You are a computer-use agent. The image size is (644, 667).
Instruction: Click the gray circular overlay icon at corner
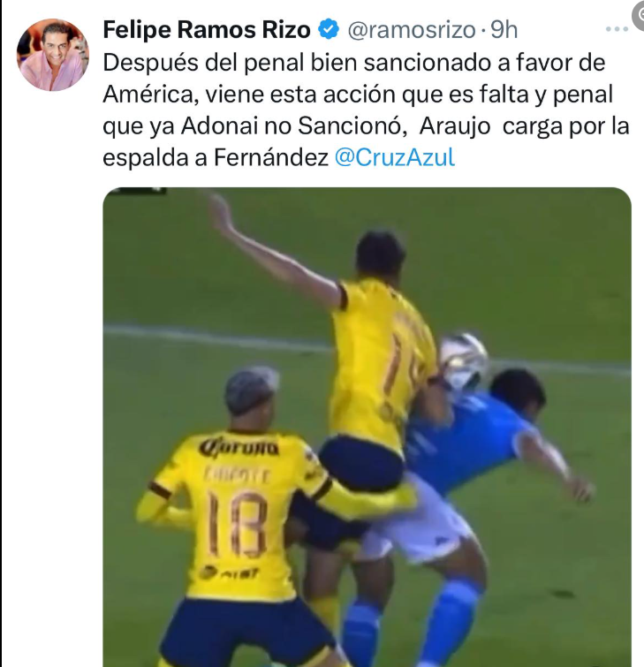pos(639,16)
